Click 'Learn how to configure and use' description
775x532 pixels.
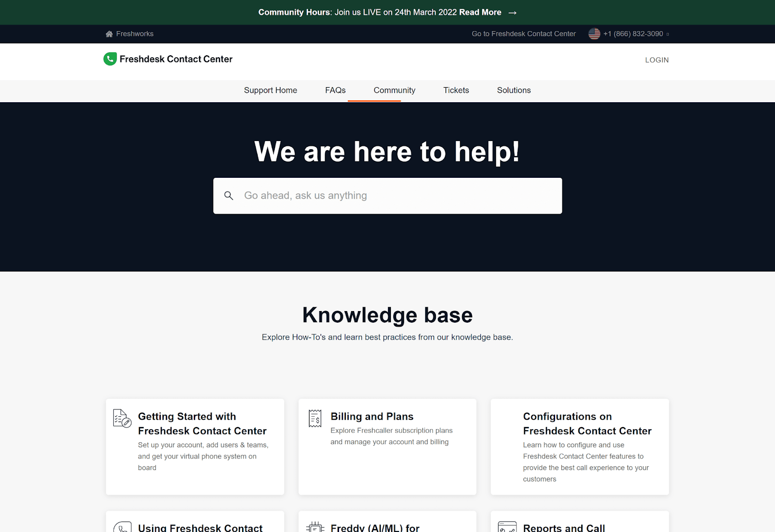pos(586,462)
